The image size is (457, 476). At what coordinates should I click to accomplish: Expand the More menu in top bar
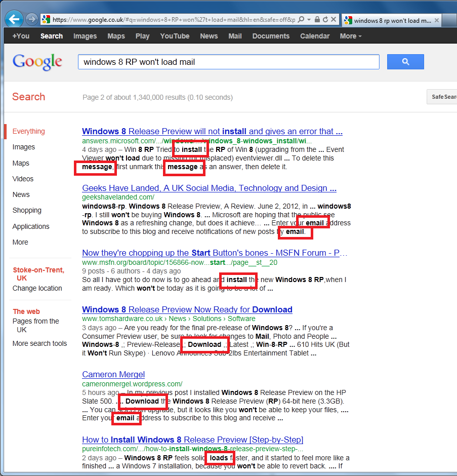tap(350, 36)
